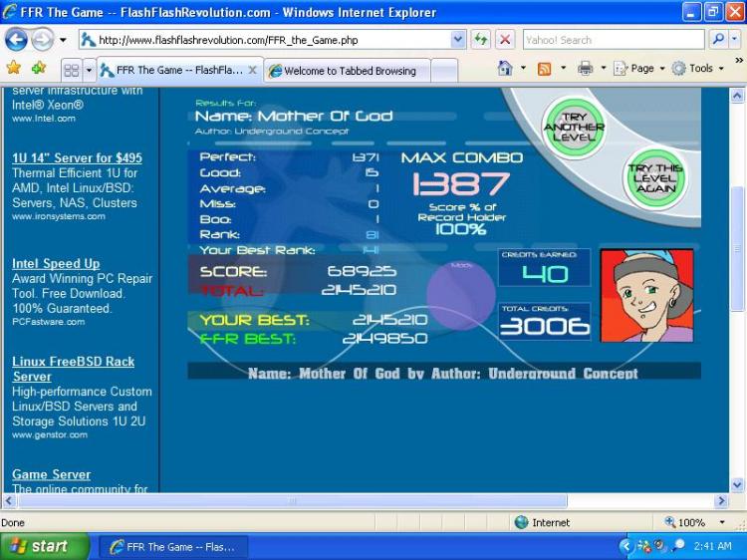Click the vertical scrollbar up arrow
This screenshot has width=747, height=560.
(x=737, y=96)
